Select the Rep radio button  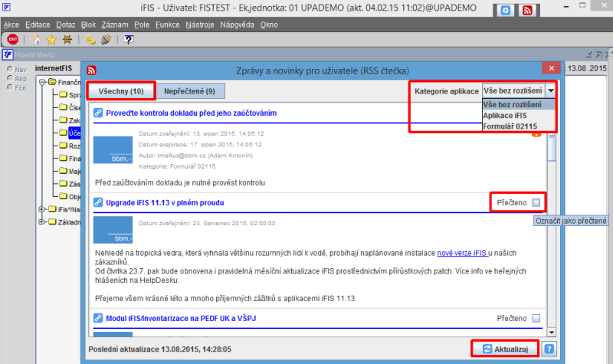pos(10,79)
